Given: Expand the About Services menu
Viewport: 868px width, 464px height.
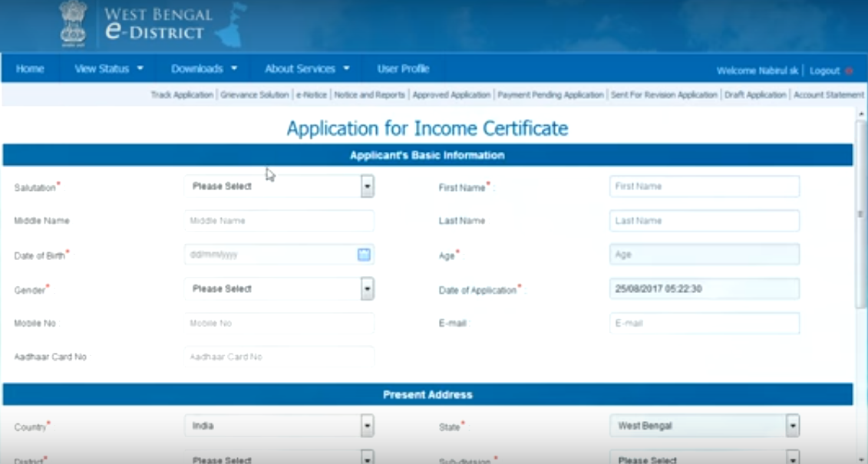Looking at the screenshot, I should point(302,69).
